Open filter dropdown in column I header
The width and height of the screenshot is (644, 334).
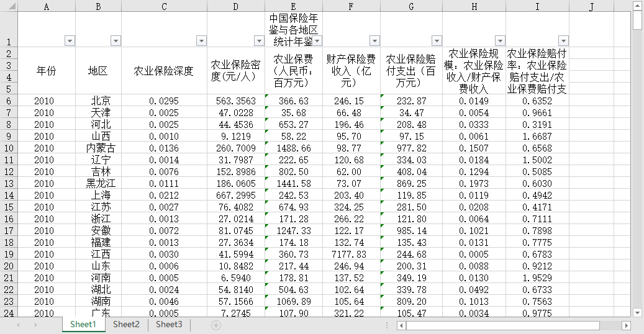click(x=563, y=41)
